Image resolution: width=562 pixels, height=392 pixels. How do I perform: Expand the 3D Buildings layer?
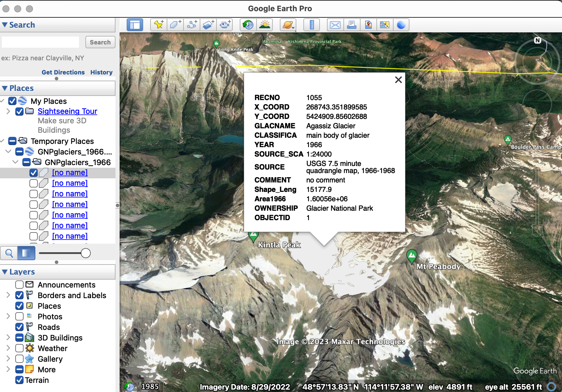8,338
